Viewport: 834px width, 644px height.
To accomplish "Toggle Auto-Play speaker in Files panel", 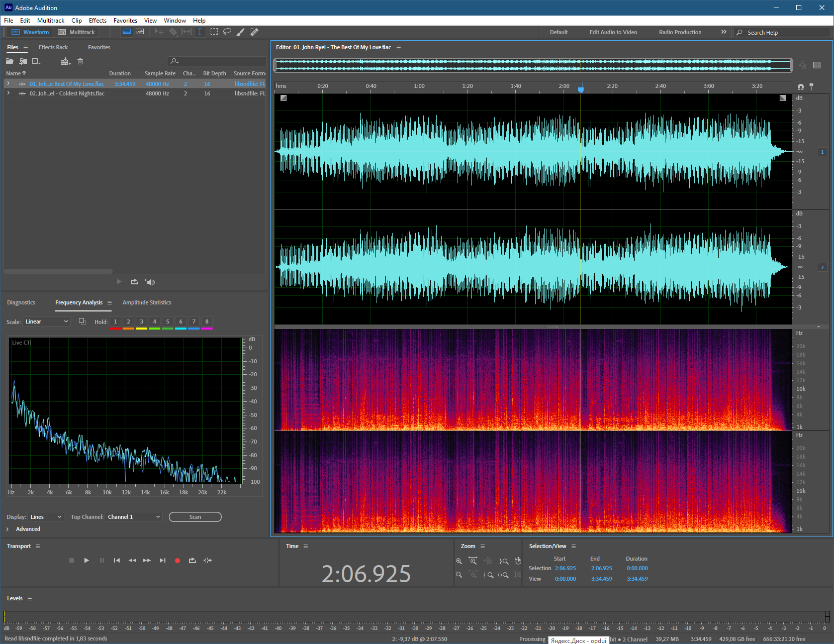I will [x=150, y=282].
